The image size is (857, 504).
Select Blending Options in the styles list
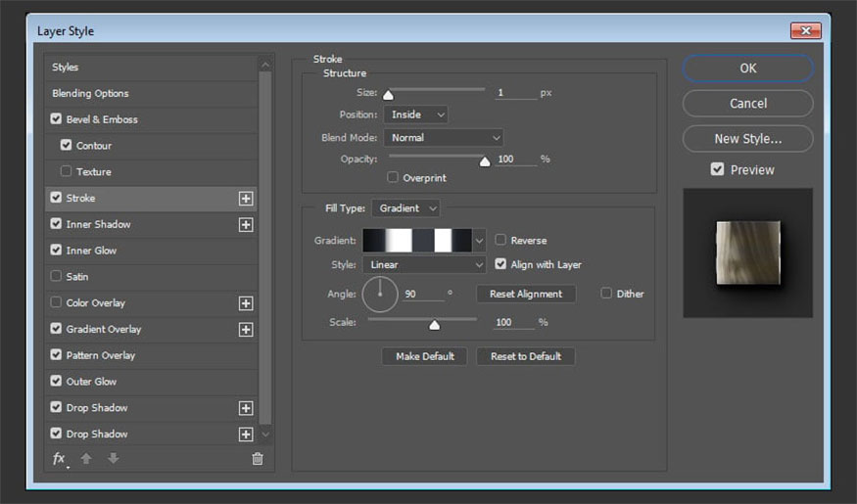[91, 94]
